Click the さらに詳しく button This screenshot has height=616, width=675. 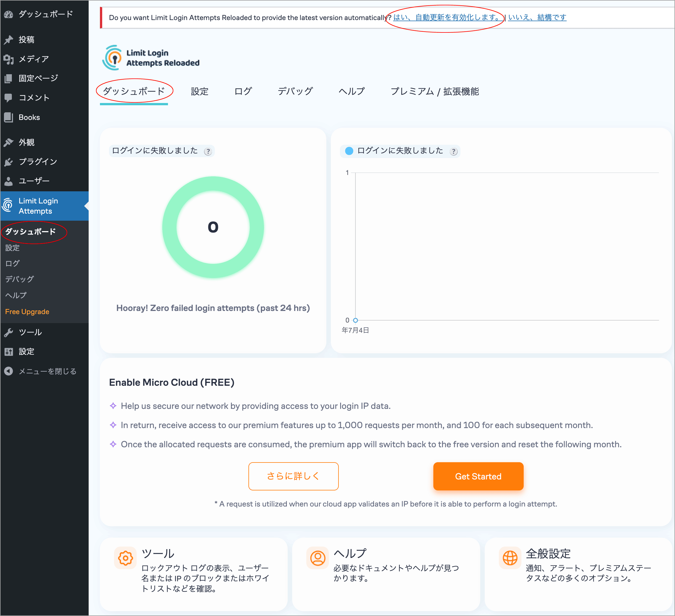[293, 476]
